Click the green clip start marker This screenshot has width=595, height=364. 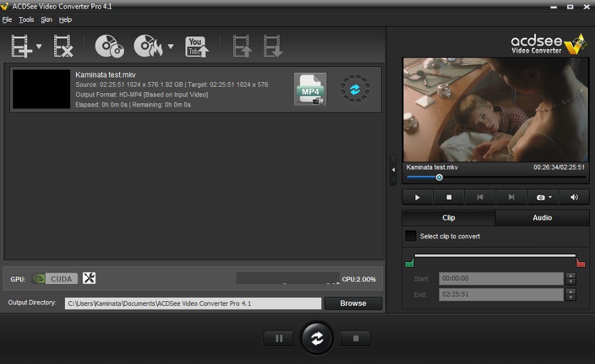coord(409,263)
